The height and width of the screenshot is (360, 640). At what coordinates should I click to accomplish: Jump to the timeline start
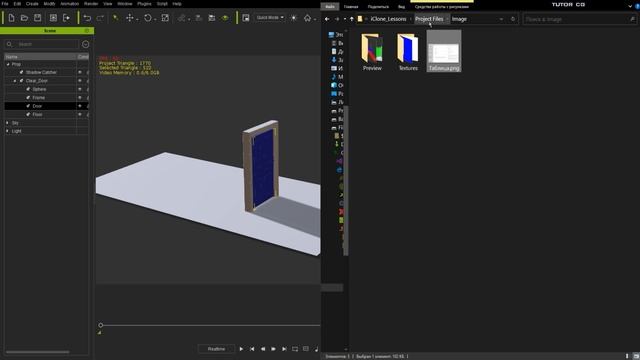pos(252,349)
